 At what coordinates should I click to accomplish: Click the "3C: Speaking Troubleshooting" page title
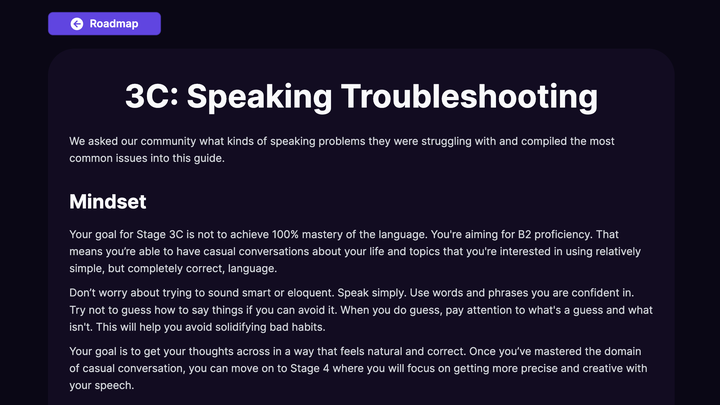coord(361,96)
